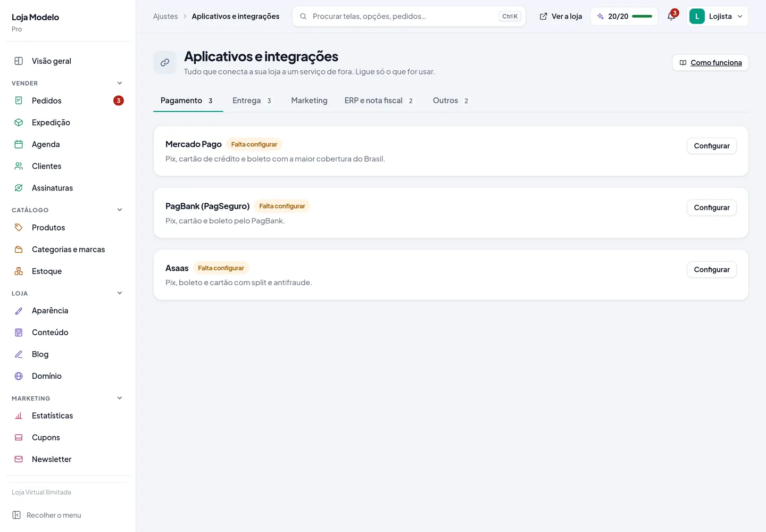Click the "Pix, boleto e cartão com split" description

point(239,282)
